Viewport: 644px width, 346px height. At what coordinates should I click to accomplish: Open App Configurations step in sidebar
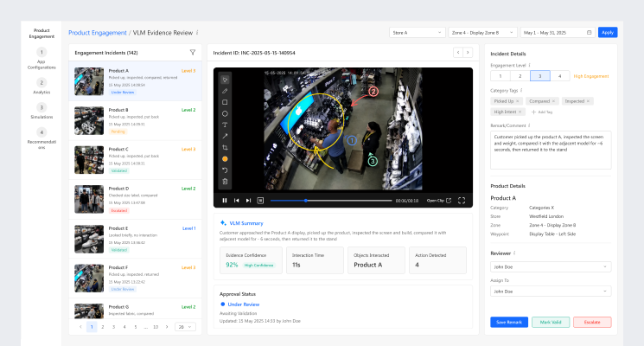click(x=41, y=59)
